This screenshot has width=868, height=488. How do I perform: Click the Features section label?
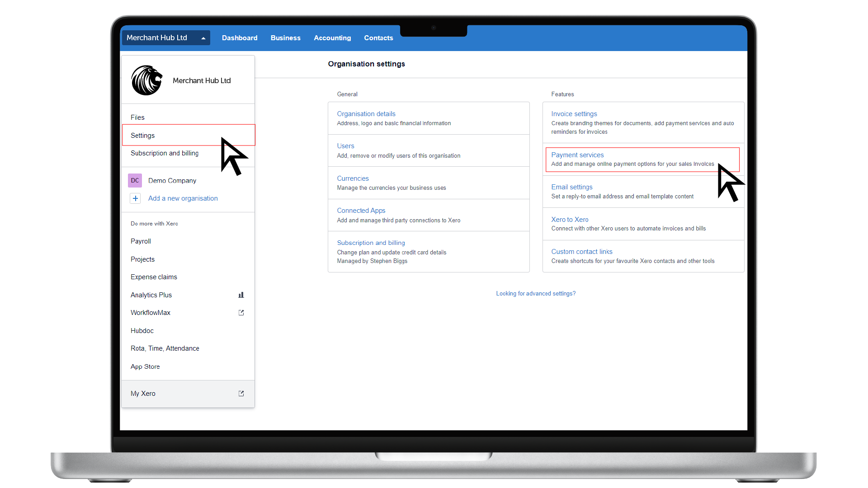[x=562, y=94]
